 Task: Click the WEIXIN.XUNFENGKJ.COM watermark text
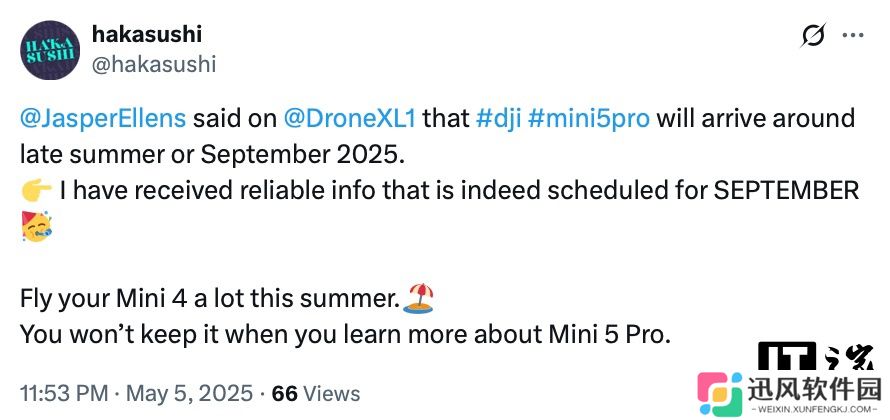coord(814,409)
